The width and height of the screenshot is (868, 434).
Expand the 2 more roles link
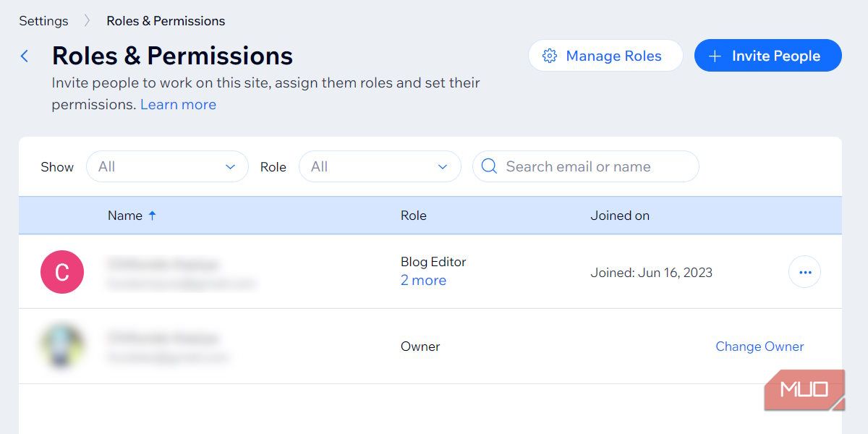(x=424, y=281)
